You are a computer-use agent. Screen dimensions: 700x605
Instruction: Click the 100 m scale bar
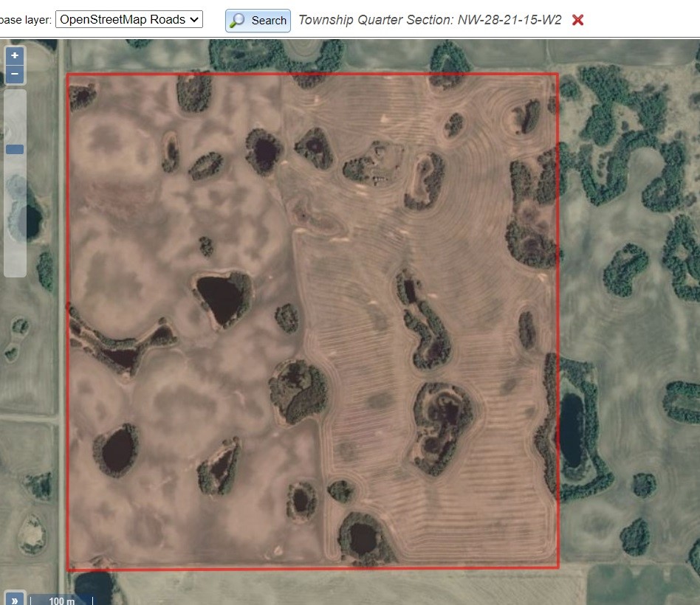61,601
